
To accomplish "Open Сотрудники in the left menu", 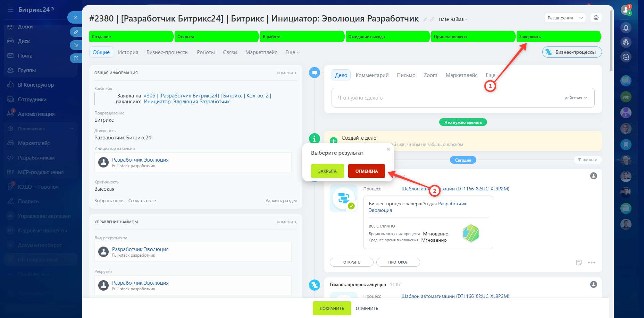I will tap(32, 99).
